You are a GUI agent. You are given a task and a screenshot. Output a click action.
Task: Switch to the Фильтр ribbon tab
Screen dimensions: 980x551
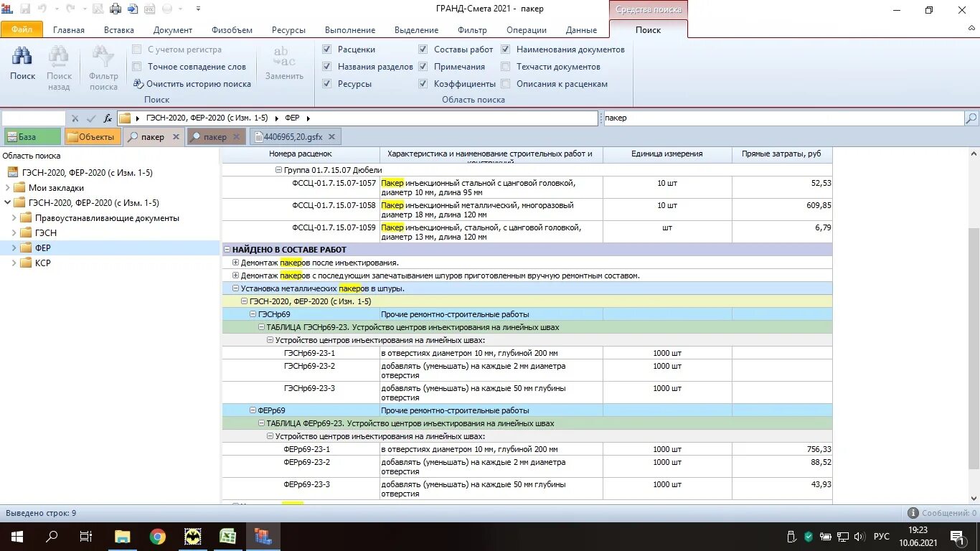coord(472,30)
